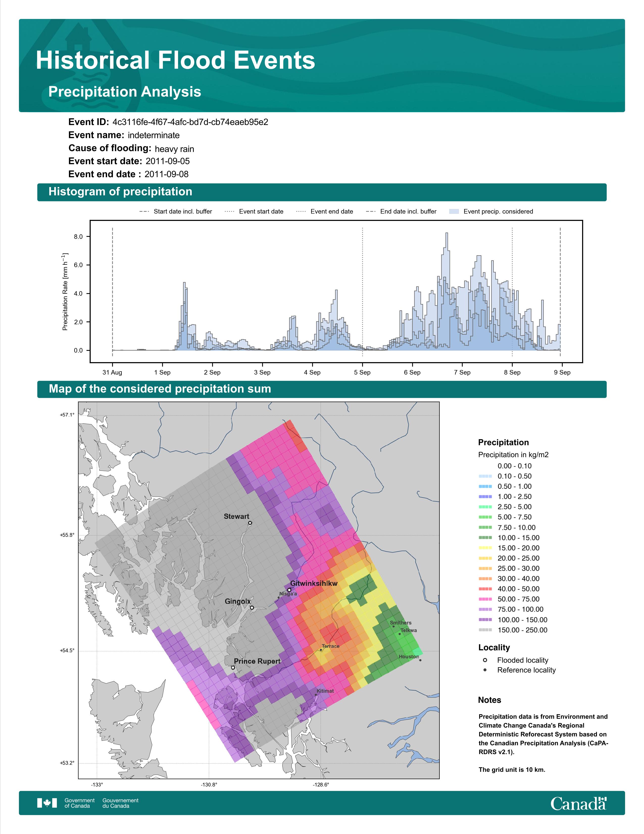644x834 pixels.
Task: Click 'Event start date' legend entry
Action: coord(254,212)
